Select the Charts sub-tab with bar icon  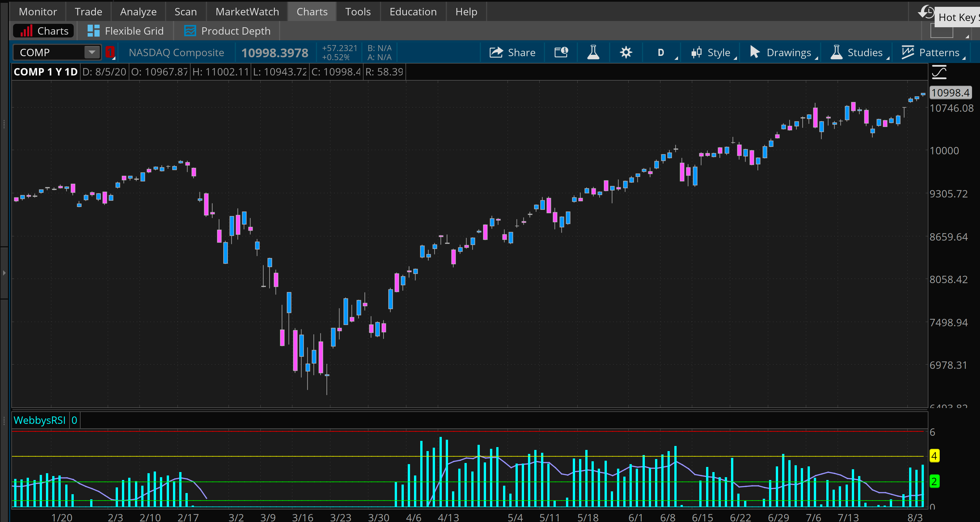coord(44,31)
